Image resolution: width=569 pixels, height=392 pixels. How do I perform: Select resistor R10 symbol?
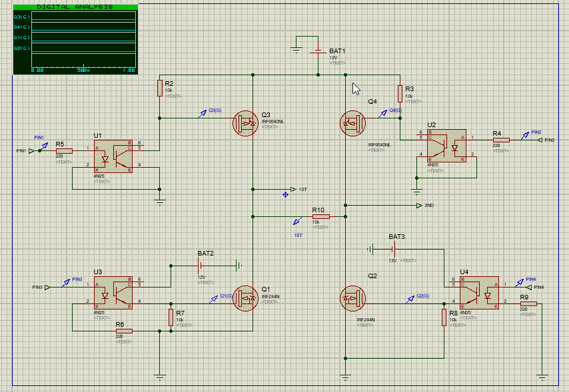tap(320, 216)
